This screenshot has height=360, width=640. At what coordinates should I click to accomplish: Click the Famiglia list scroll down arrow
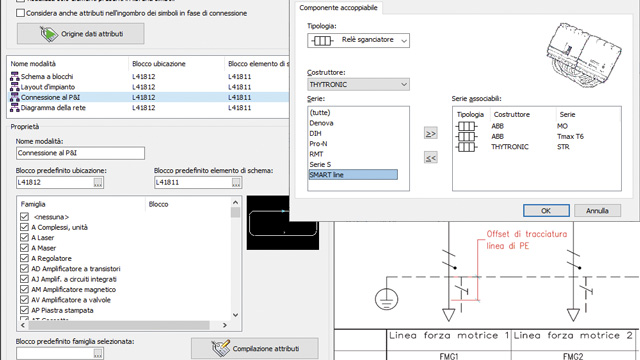235,315
